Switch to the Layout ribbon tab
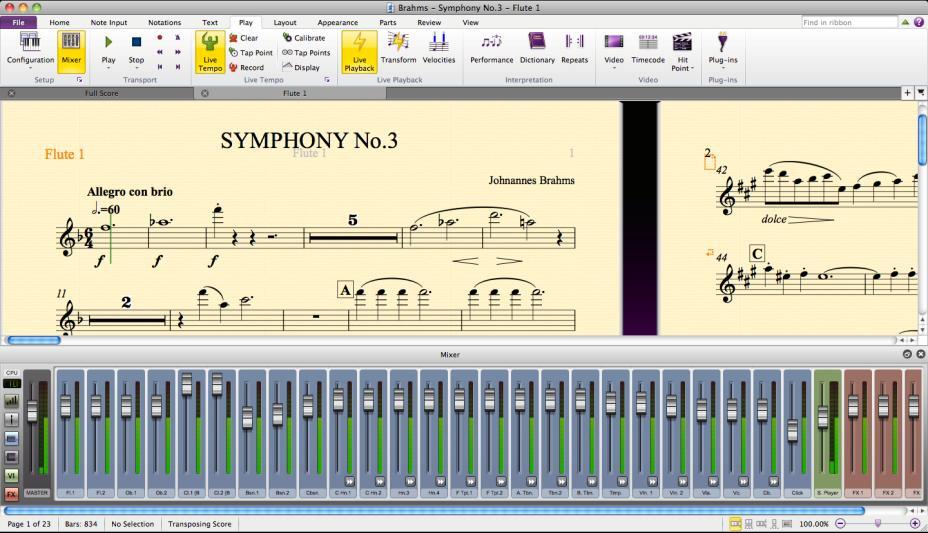Screen dimensions: 928x533 click(285, 22)
